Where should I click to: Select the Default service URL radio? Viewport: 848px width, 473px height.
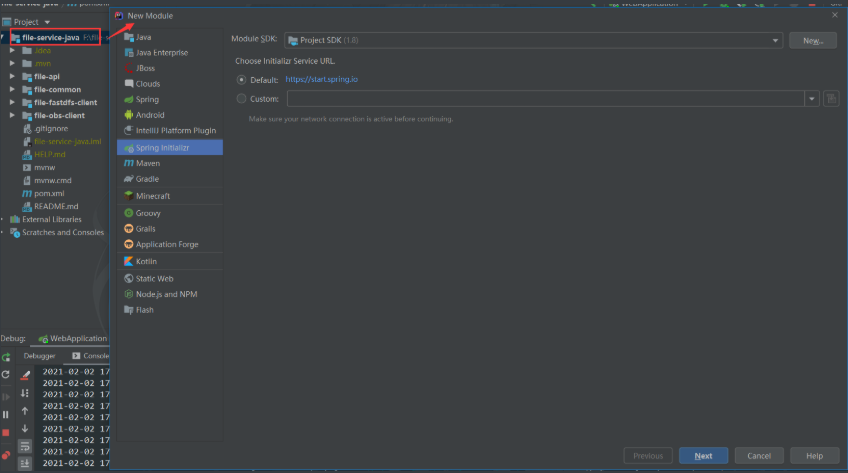tap(241, 80)
